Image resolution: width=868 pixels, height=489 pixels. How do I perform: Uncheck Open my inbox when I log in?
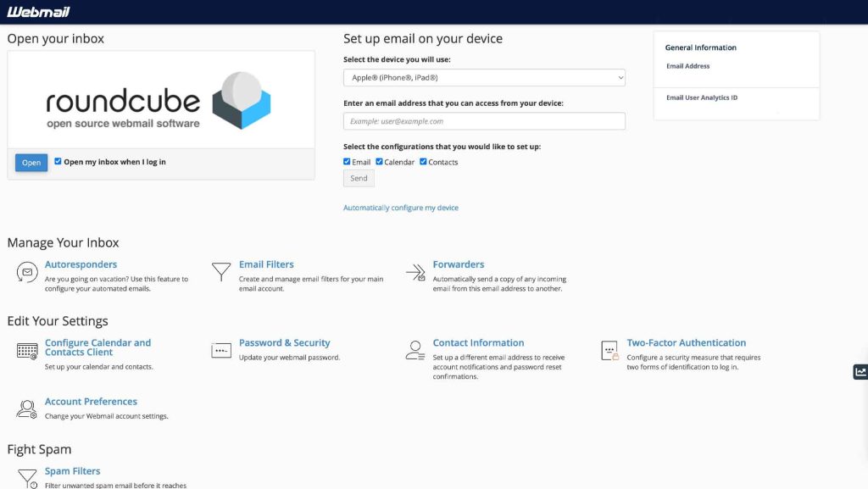58,161
